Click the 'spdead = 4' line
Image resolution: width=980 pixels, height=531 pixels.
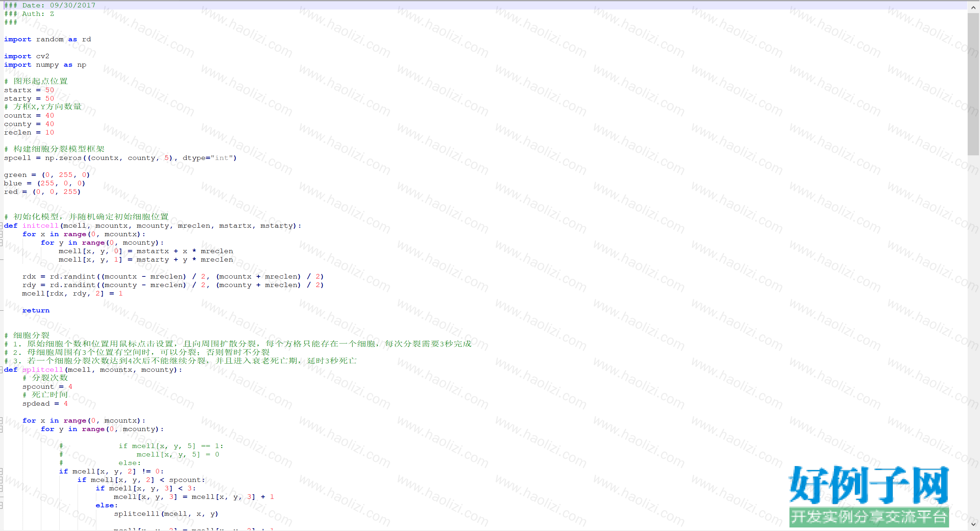click(x=45, y=404)
